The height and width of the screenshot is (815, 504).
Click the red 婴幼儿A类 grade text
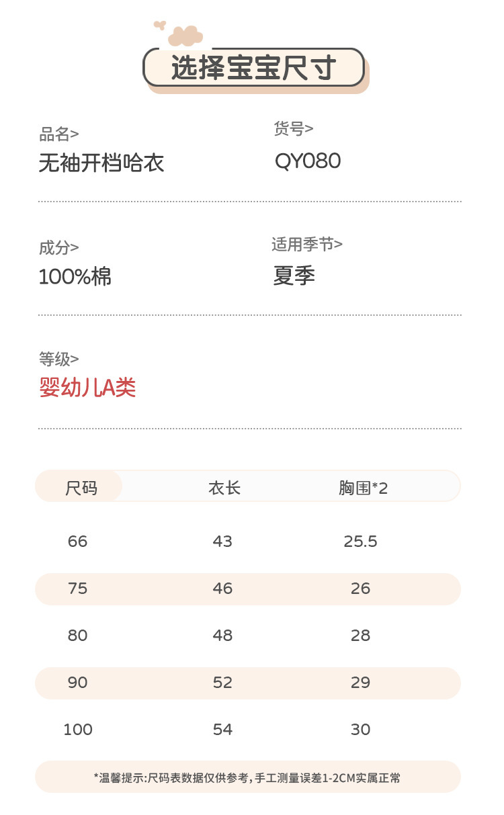[87, 388]
